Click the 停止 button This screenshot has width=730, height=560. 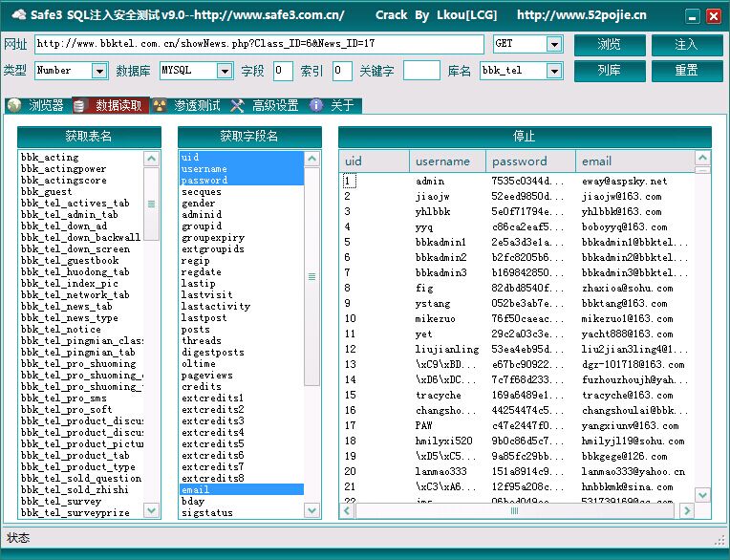coord(525,137)
